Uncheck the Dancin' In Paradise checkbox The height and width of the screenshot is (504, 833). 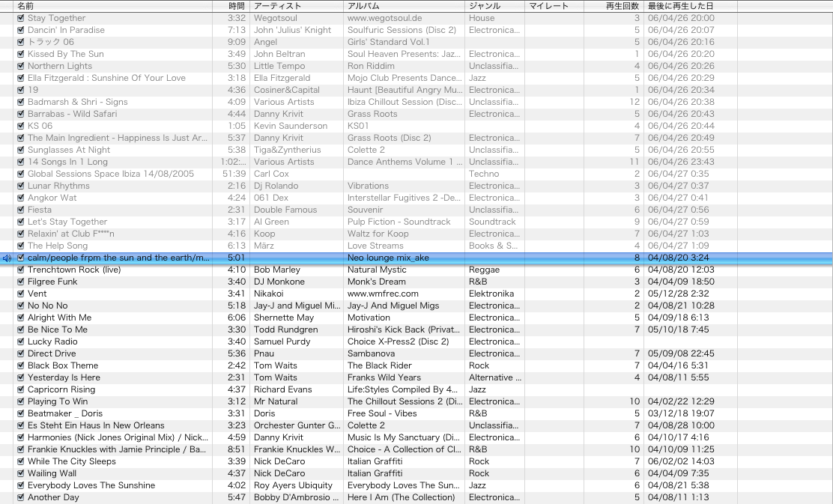pyautogui.click(x=21, y=30)
